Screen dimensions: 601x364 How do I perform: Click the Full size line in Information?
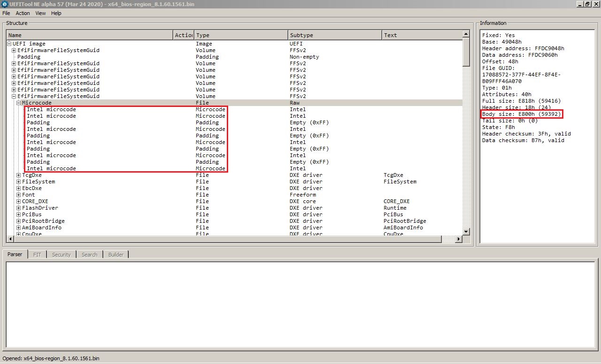pos(521,101)
